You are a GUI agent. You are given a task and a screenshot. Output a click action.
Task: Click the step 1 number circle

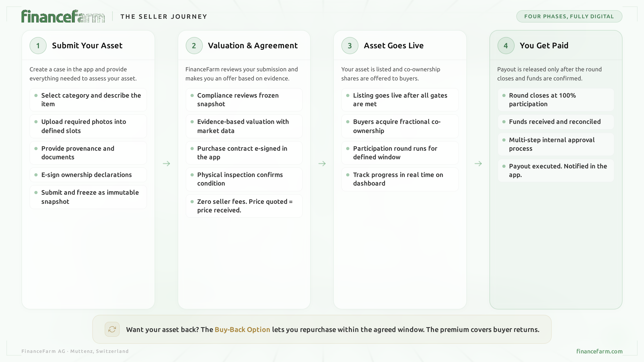[x=38, y=46]
